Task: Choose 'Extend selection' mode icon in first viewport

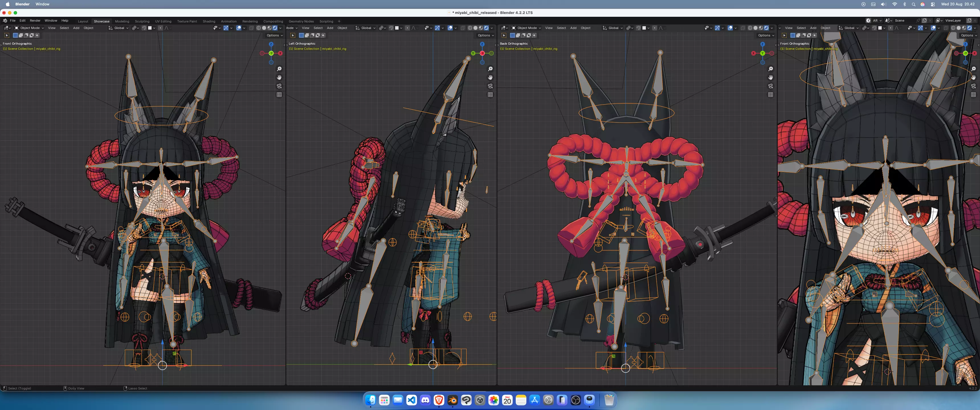Action: point(21,35)
